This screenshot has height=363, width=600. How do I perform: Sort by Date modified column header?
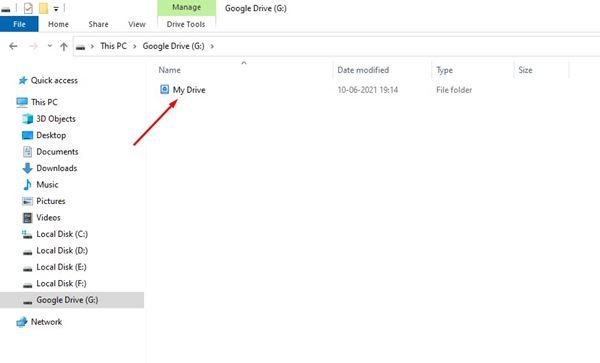(x=363, y=70)
